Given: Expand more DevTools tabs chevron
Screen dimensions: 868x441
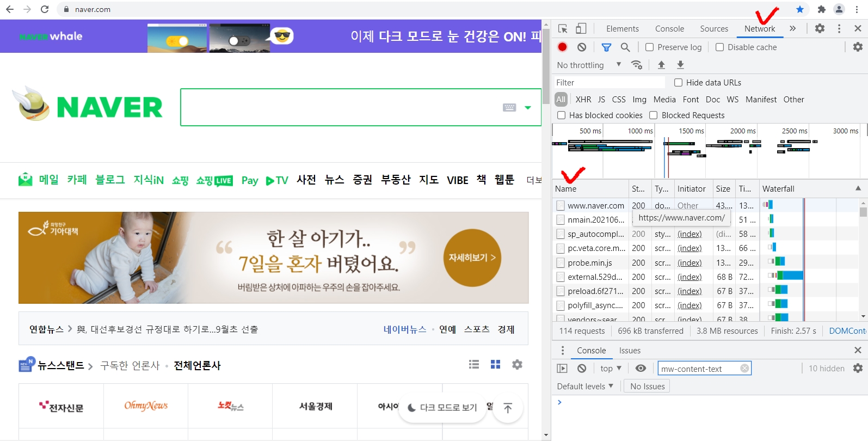Looking at the screenshot, I should [792, 28].
